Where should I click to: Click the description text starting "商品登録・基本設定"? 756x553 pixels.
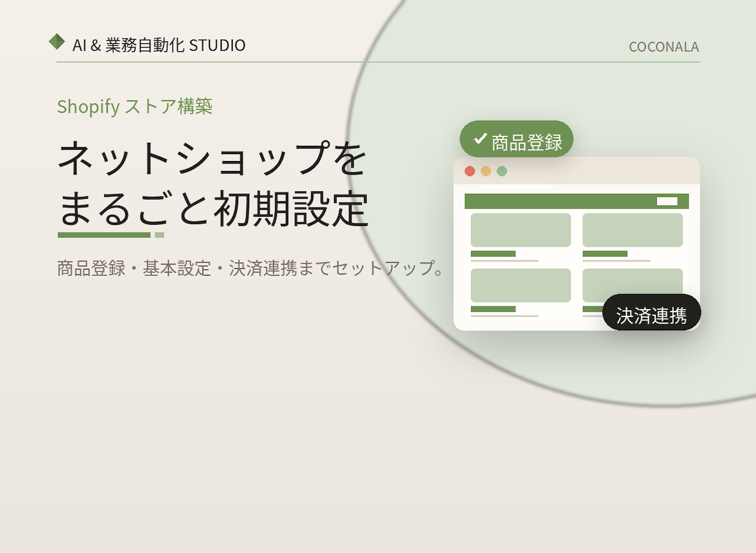point(250,269)
